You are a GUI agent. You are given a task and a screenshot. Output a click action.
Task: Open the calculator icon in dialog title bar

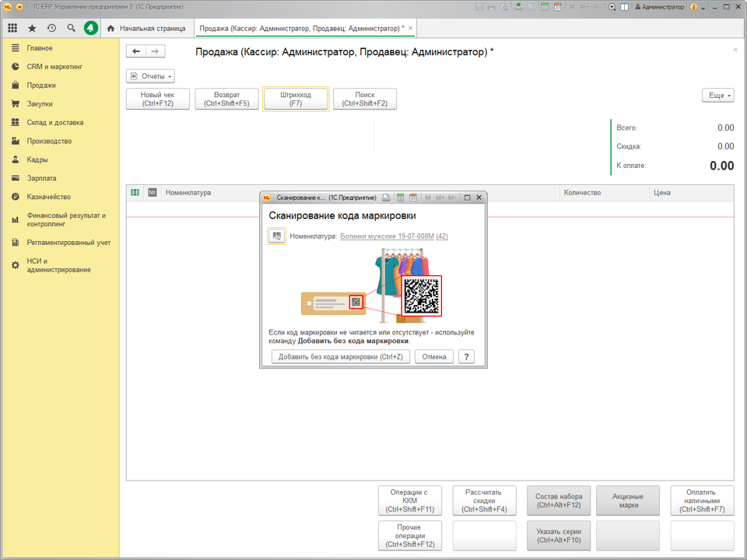(400, 198)
